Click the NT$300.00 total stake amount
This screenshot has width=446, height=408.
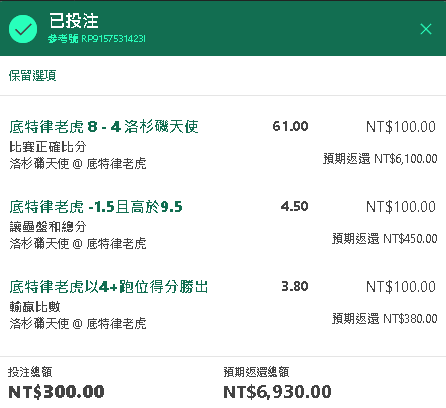(x=56, y=392)
